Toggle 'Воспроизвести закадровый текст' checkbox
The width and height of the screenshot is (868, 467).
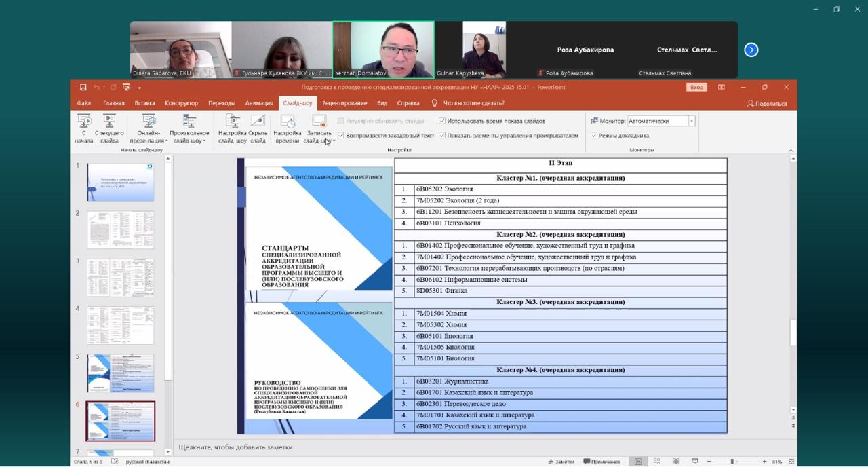coord(341,136)
